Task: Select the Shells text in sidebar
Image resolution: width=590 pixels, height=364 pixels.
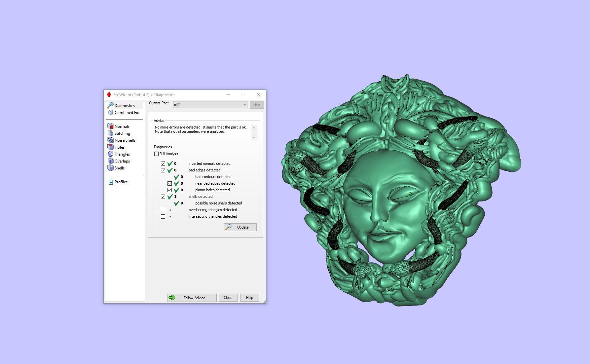Action: 120,168
